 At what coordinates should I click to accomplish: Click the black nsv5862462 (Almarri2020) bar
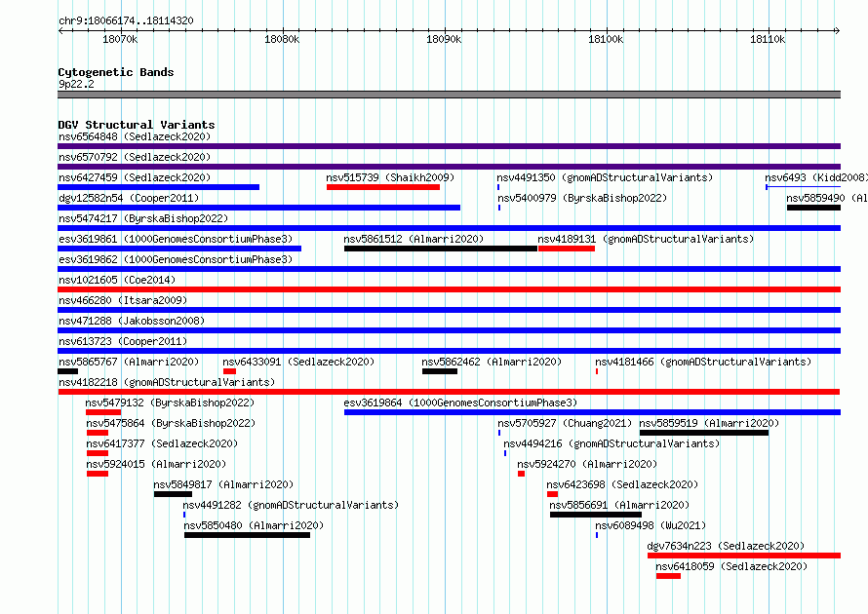pyautogui.click(x=440, y=371)
